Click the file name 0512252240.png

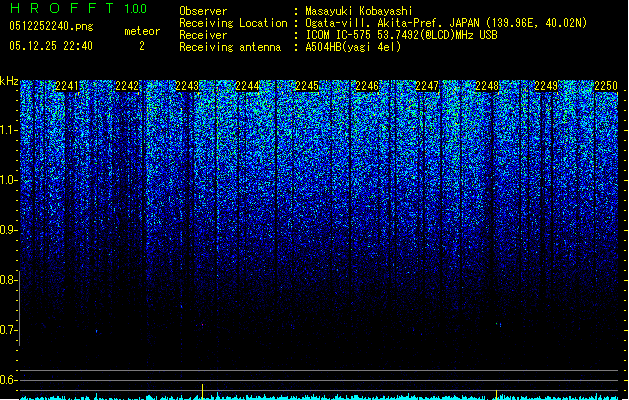51,26
